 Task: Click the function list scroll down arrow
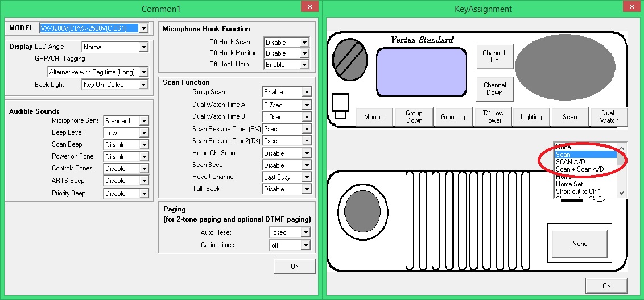point(621,193)
